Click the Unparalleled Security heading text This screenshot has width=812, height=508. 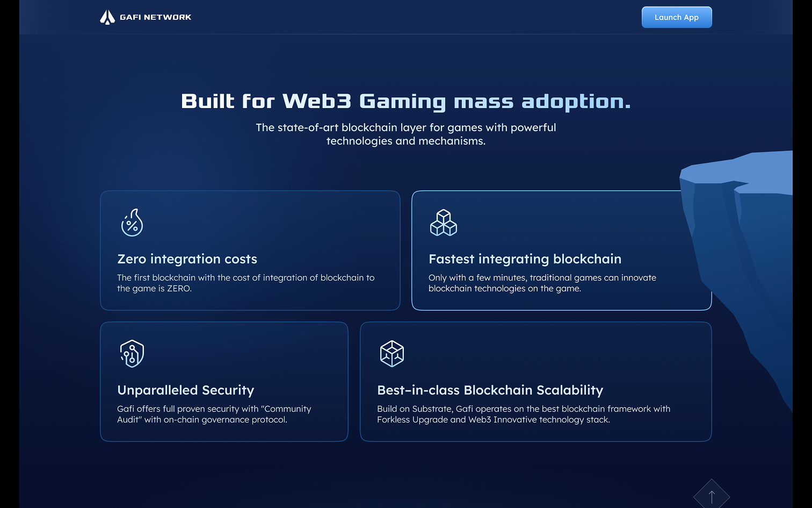185,390
